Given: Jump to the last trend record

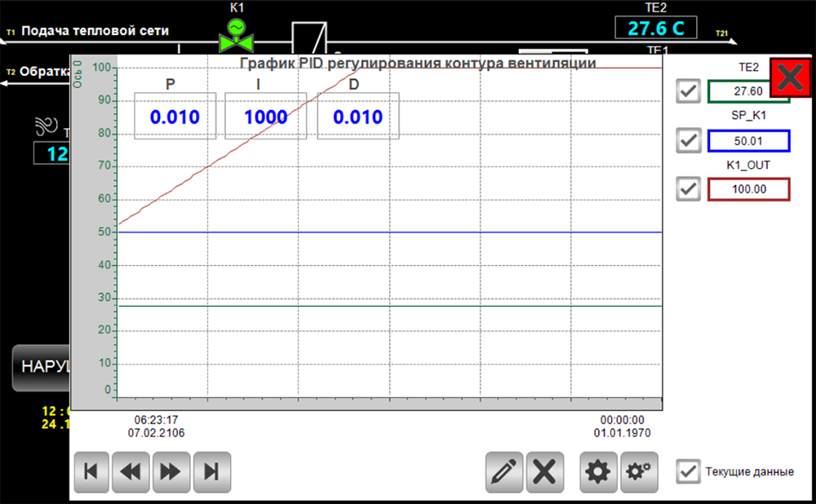Looking at the screenshot, I should coord(211,471).
